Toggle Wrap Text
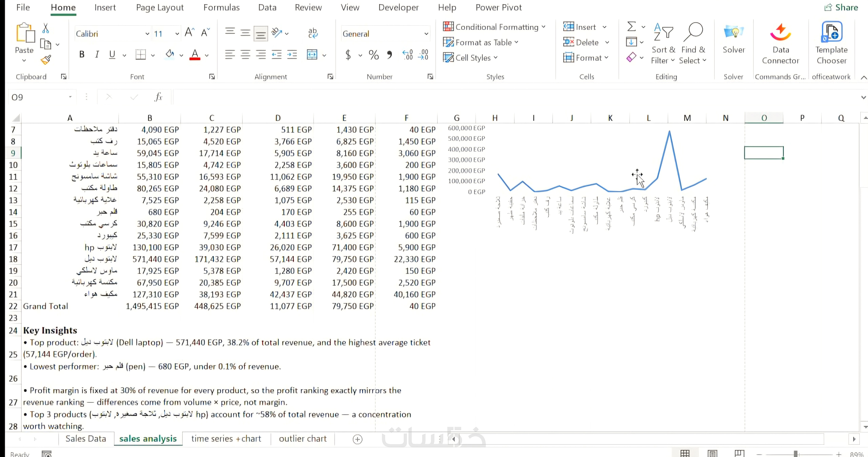The image size is (868, 457). pos(313,33)
